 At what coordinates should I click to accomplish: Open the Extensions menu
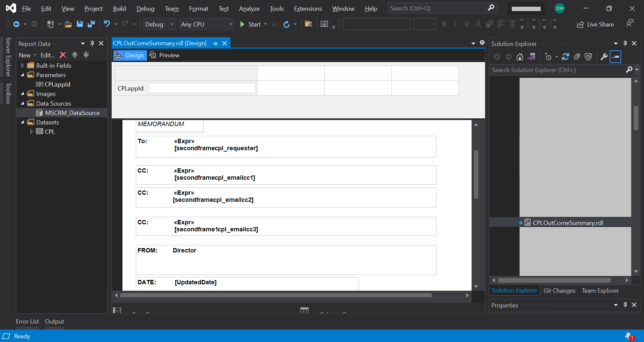coord(308,9)
